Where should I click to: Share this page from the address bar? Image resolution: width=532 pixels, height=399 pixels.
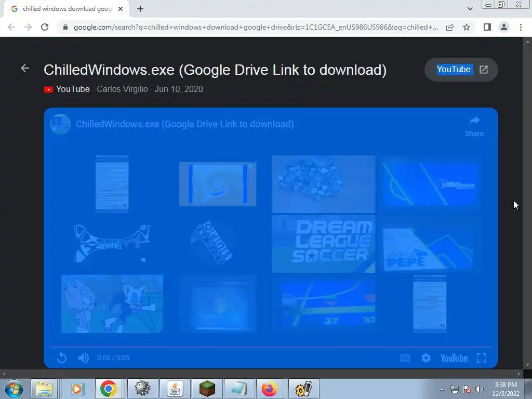click(450, 27)
